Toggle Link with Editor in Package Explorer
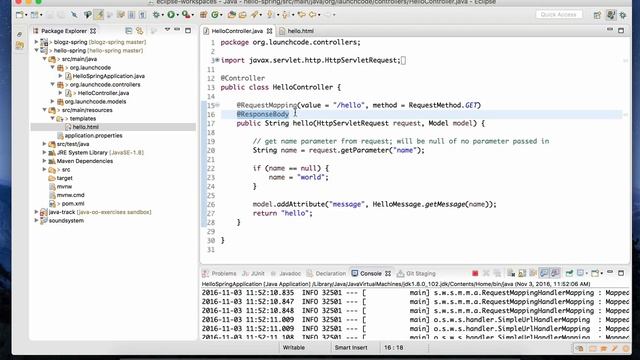640x360 pixels. pyautogui.click(x=140, y=31)
